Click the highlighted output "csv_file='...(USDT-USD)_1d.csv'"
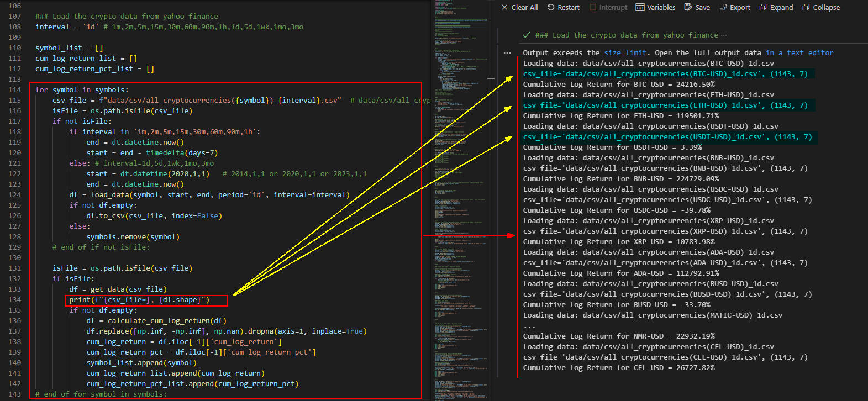The height and width of the screenshot is (401, 868). click(667, 136)
